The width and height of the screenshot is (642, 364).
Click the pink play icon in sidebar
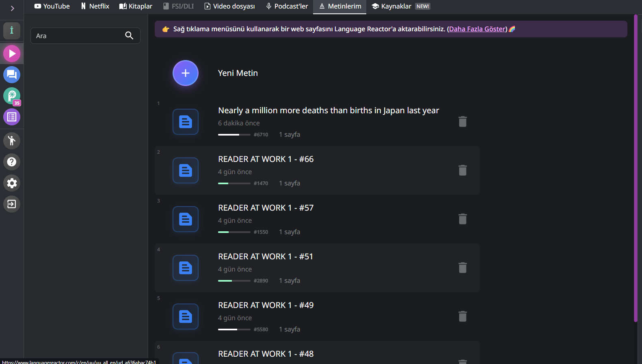(x=12, y=54)
